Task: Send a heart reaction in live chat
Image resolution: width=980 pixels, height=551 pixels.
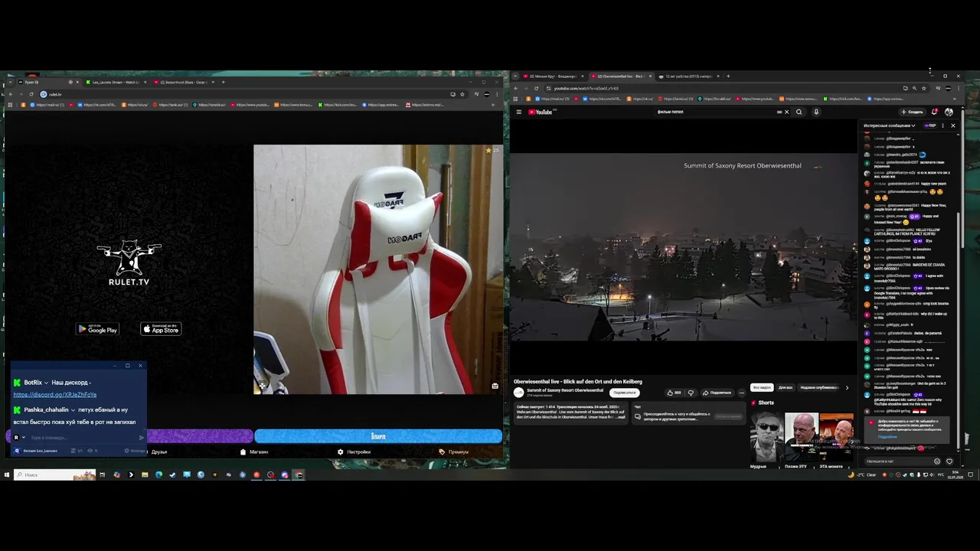Action: click(x=949, y=461)
